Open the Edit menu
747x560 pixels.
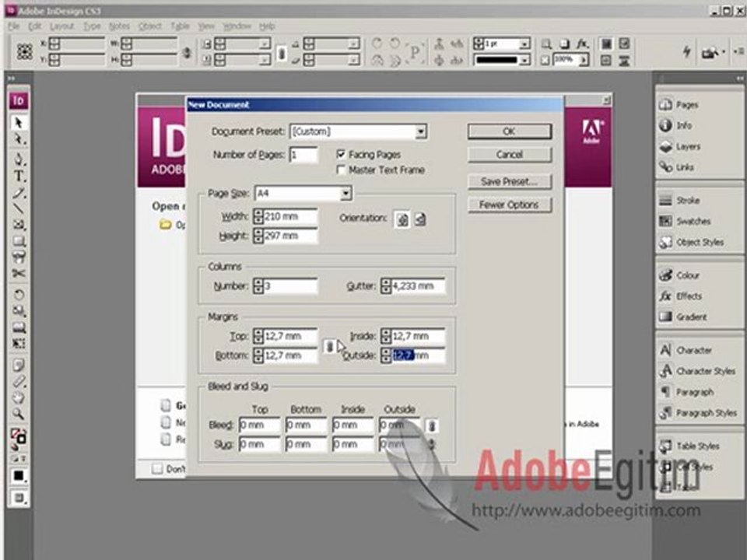pyautogui.click(x=34, y=26)
